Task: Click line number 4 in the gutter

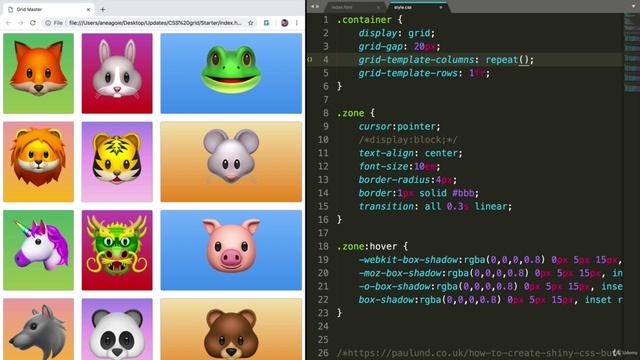Action: [325, 60]
